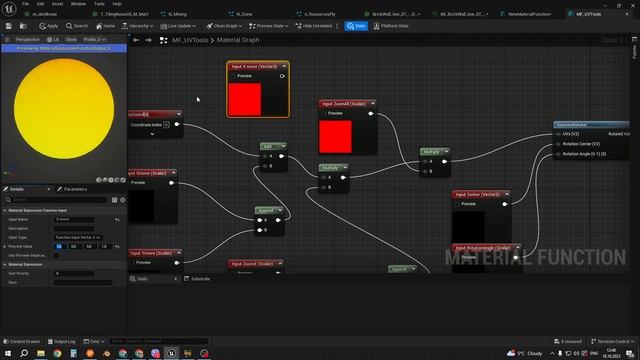
Task: Toggle Preview checkbox on Input ZoomAll node
Action: [324, 113]
